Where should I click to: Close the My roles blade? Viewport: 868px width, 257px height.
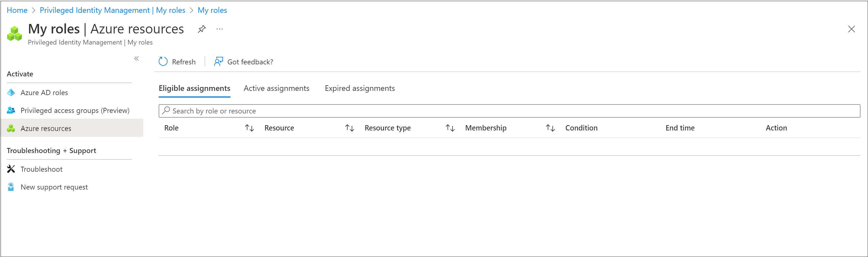(852, 29)
